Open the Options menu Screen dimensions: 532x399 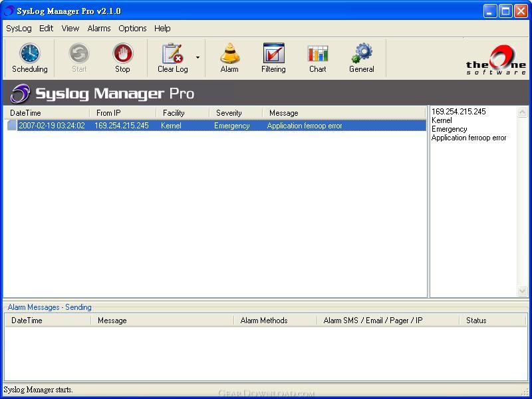click(132, 28)
